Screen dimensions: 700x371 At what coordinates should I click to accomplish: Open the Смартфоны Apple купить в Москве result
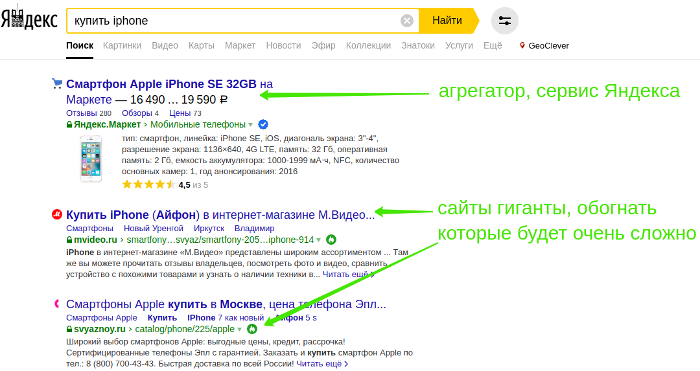click(226, 304)
